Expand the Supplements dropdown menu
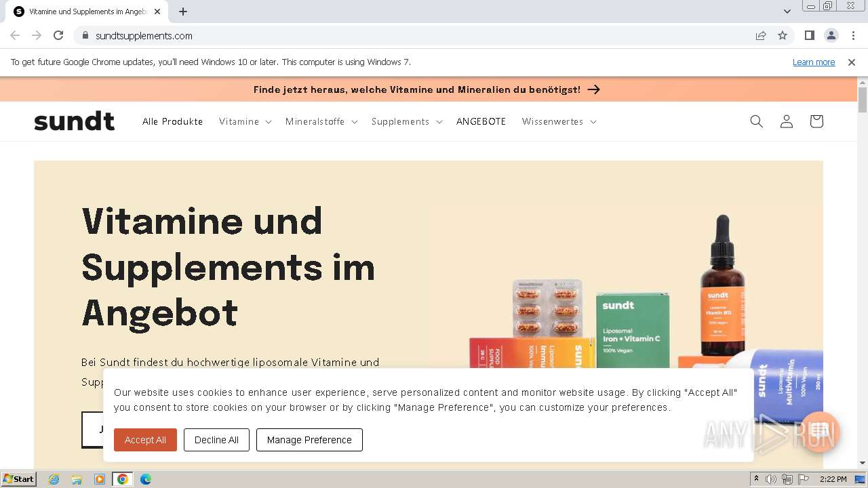This screenshot has height=488, width=868. [x=406, y=121]
